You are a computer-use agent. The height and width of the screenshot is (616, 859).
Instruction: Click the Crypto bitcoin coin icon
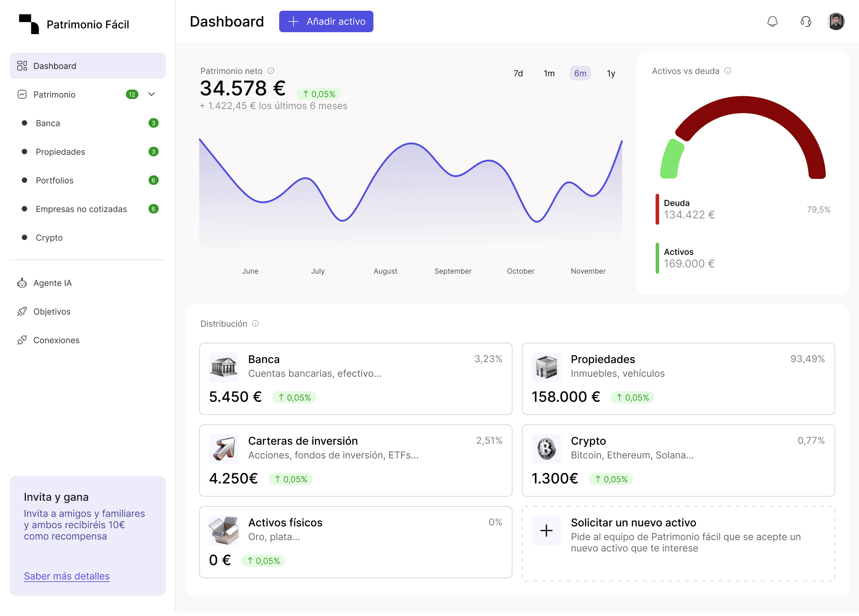(546, 449)
